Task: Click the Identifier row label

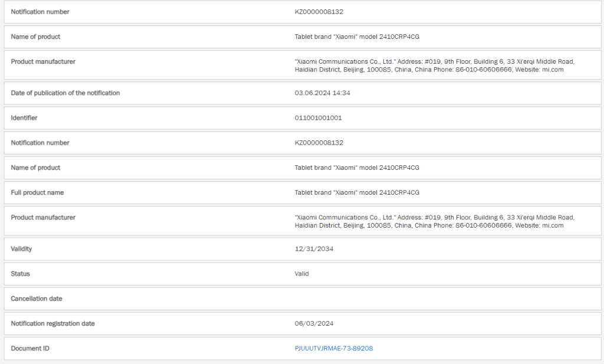Action: tap(24, 118)
